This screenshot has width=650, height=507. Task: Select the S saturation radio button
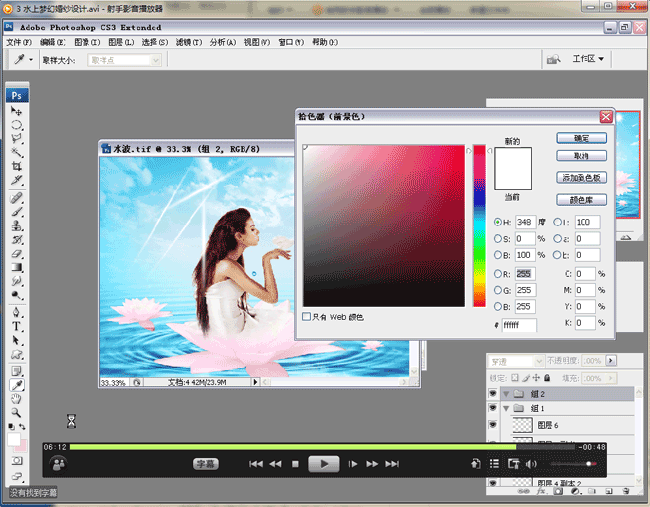(497, 238)
